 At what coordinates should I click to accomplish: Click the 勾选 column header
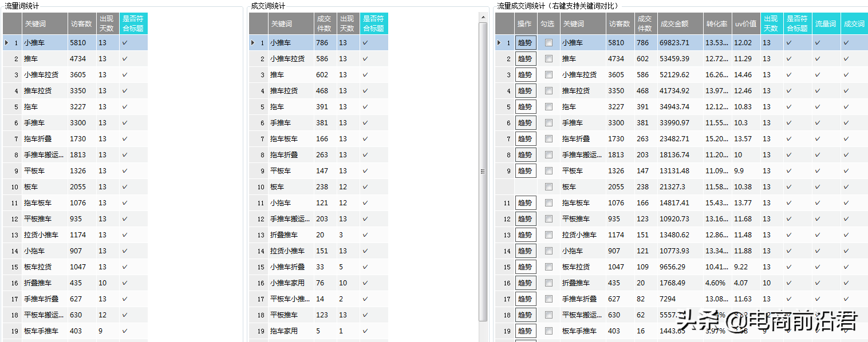[549, 24]
